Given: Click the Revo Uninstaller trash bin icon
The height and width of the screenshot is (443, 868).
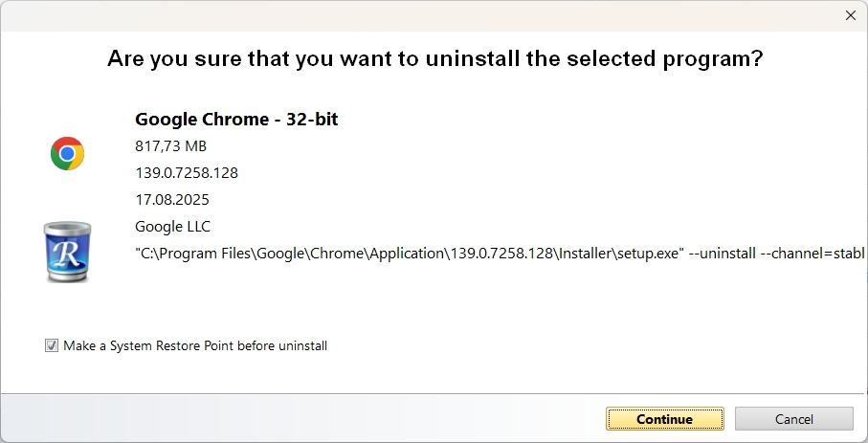Looking at the screenshot, I should (67, 252).
